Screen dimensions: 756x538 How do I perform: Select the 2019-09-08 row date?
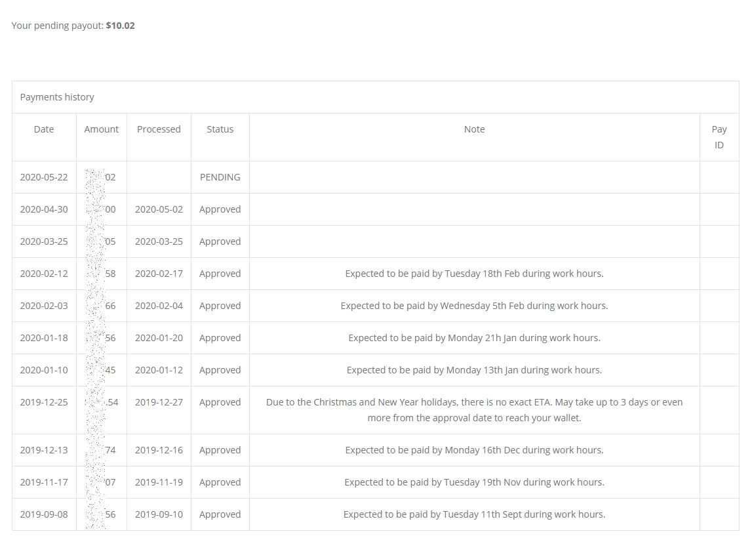tap(44, 514)
